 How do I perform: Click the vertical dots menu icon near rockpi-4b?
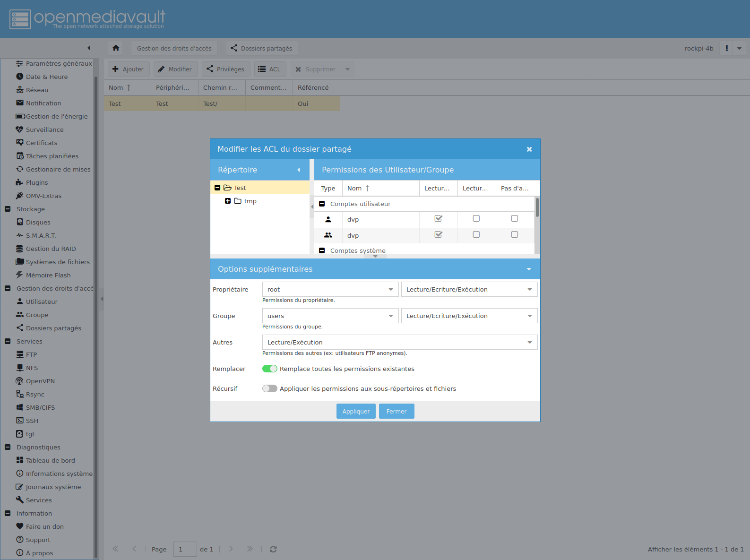(726, 48)
